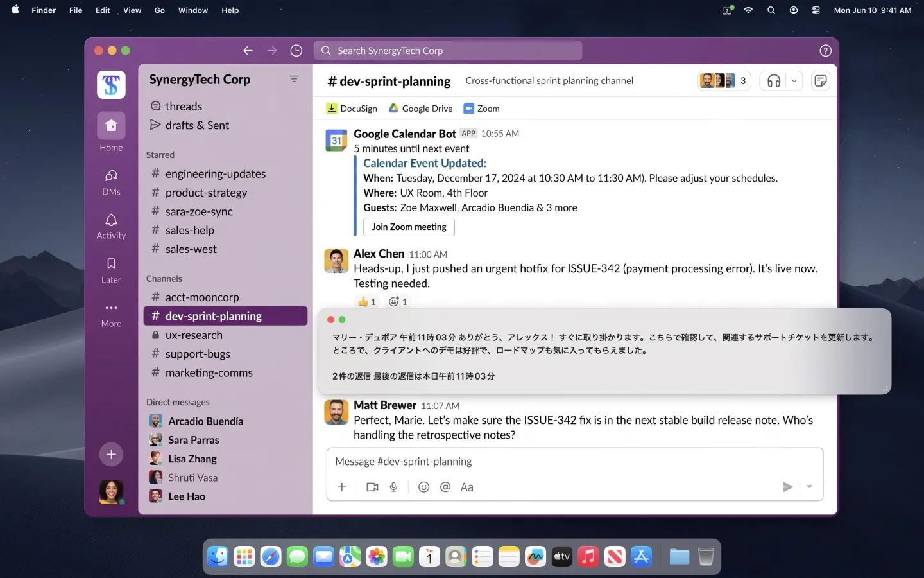Image resolution: width=924 pixels, height=578 pixels.
Task: Open the Home tab in Slack sidebar
Action: click(x=111, y=132)
